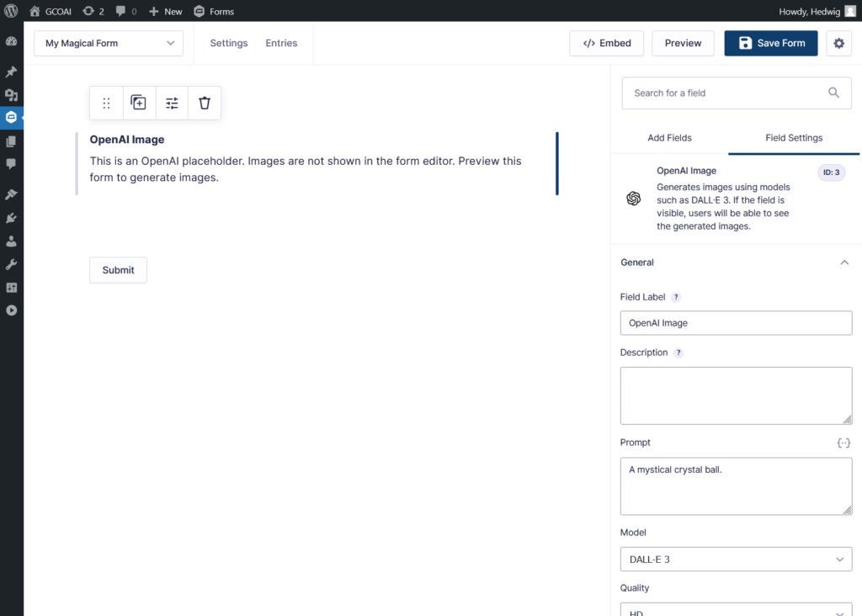Open the WordPress logo menu
Image resolution: width=862 pixels, height=616 pixels.
pyautogui.click(x=11, y=11)
